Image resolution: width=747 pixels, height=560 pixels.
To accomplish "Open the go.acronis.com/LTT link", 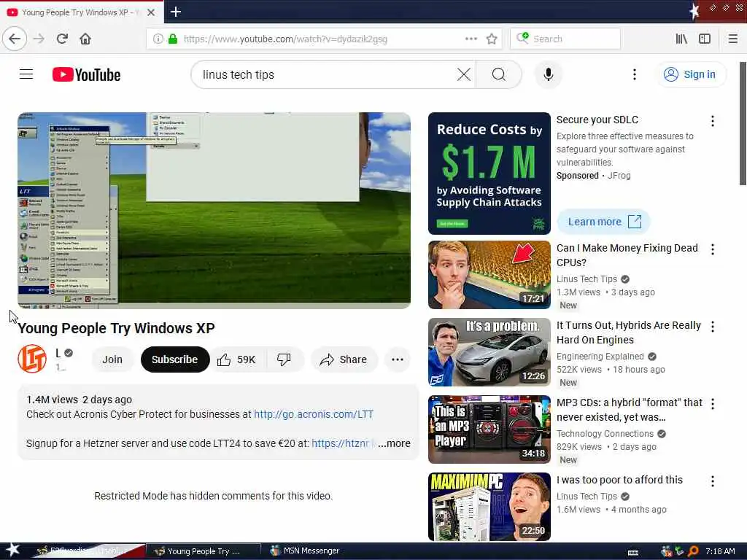I will click(314, 414).
